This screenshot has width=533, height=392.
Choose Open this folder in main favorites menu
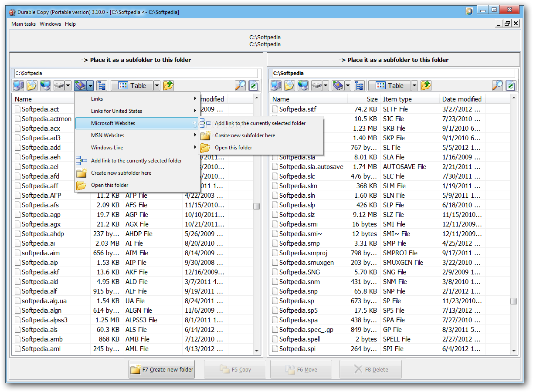click(137, 185)
